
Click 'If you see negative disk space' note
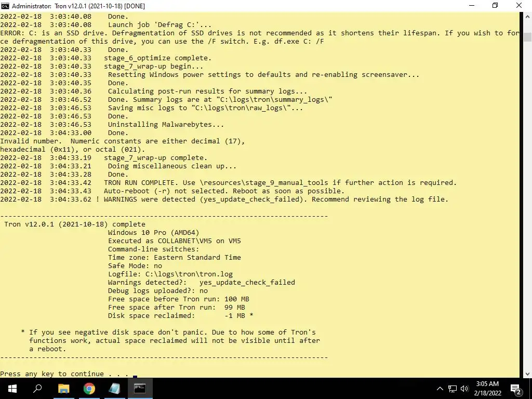(x=170, y=341)
